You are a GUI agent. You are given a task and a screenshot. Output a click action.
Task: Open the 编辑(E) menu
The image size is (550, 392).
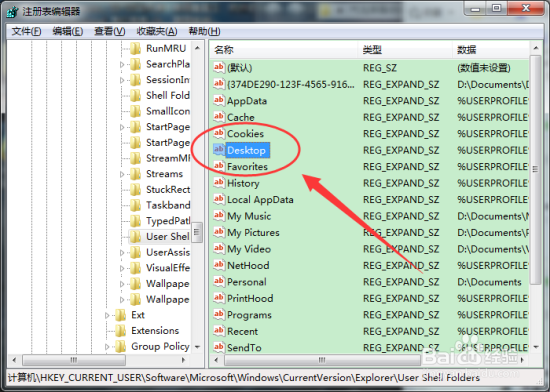[68, 32]
